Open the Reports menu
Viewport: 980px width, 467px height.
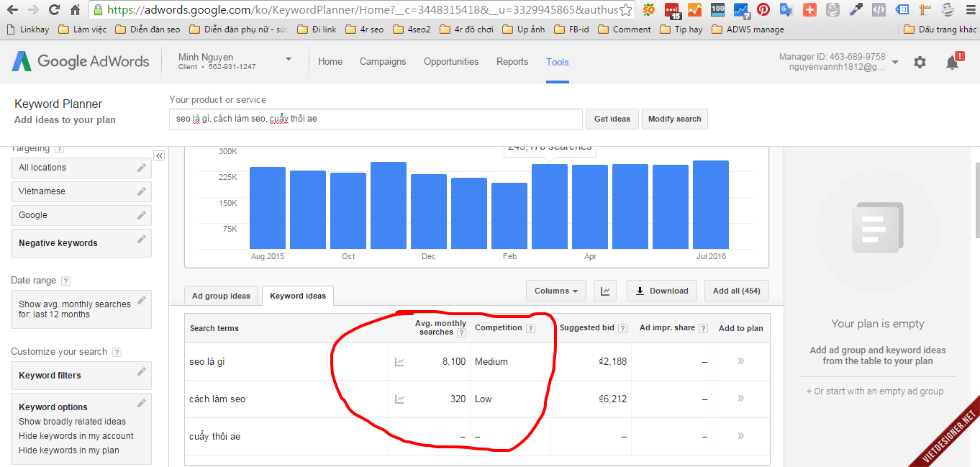512,62
